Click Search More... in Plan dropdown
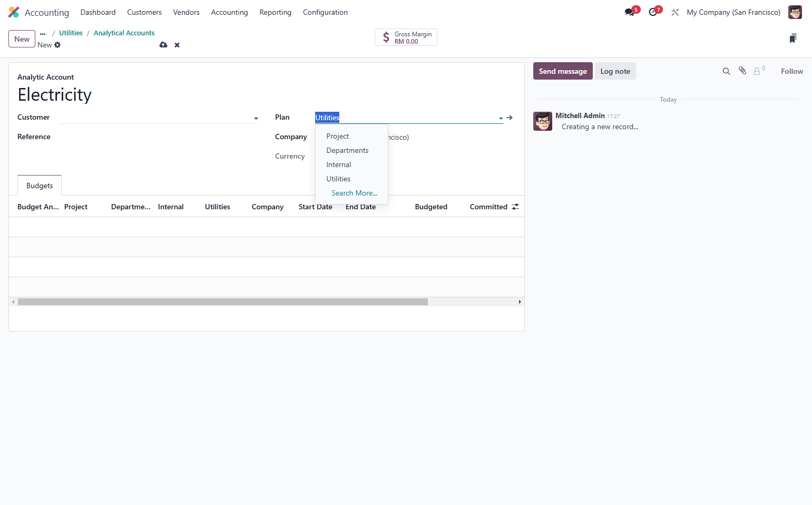This screenshot has height=505, width=812. click(354, 193)
